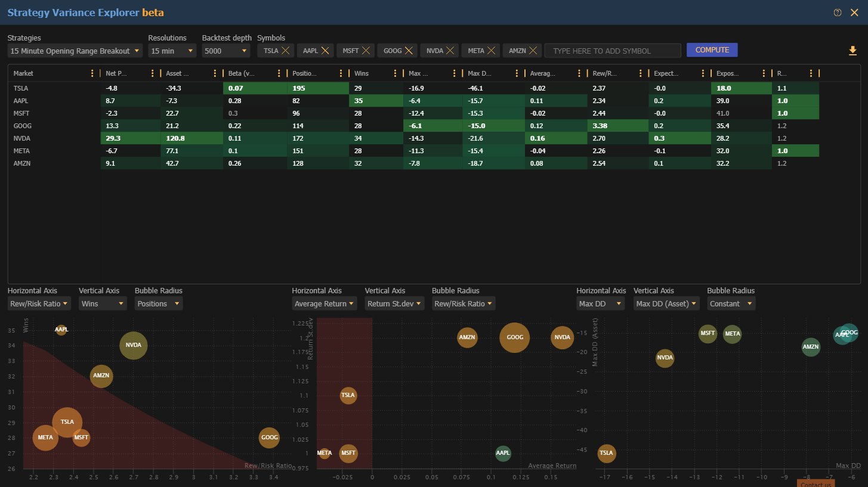Screen dimensions: 868x487
Task: Sort by the Wins column header
Action: click(x=362, y=73)
